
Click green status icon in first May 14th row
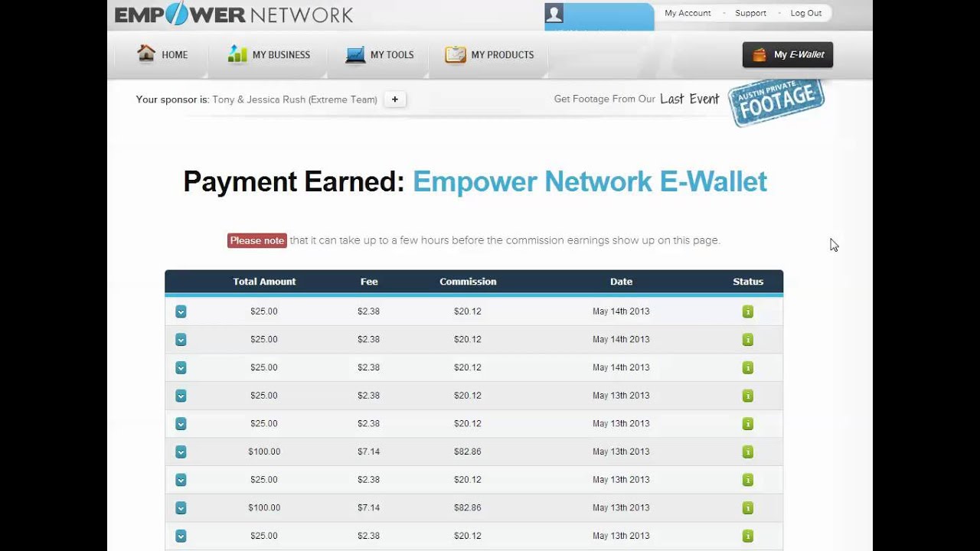(x=748, y=311)
